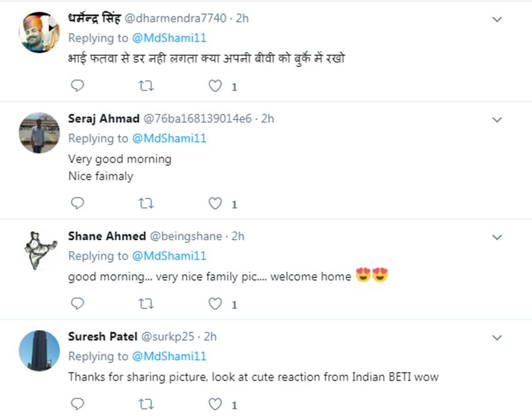
Task: Open more options for धर्मेन्द्र सिंह's tweet
Action: tap(497, 19)
